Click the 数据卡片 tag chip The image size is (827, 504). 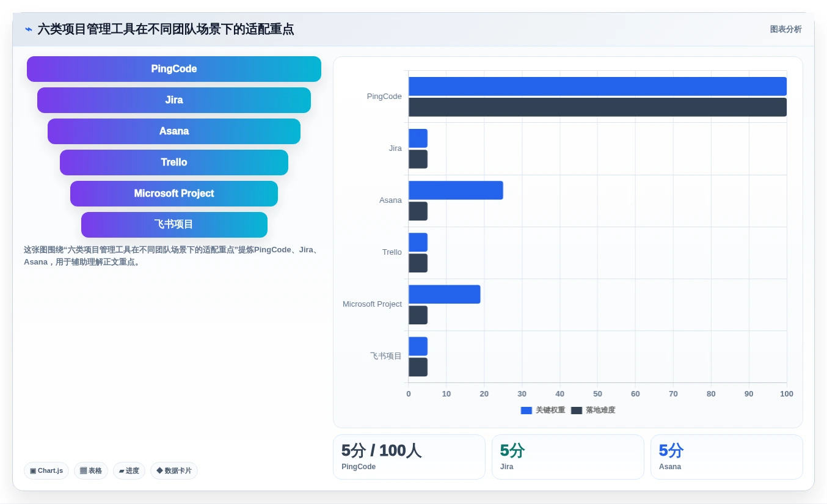click(x=174, y=471)
